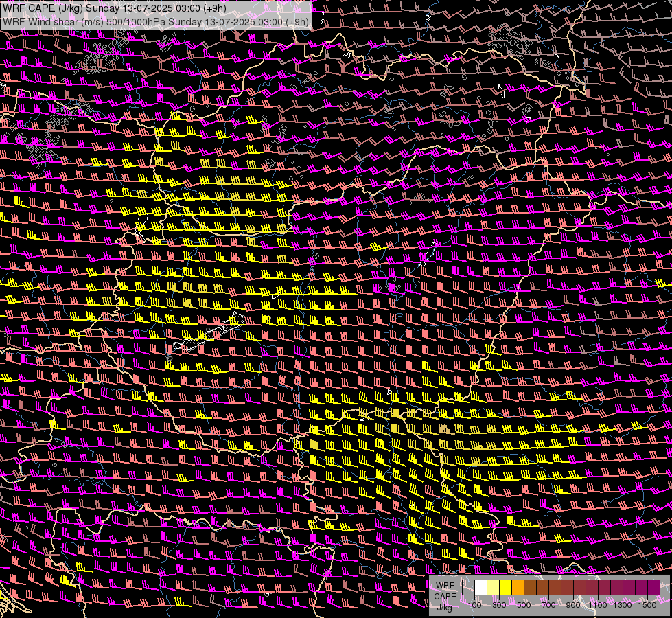The width and height of the screenshot is (672, 618).
Task: Click the legend label 300
Action: 499,605
